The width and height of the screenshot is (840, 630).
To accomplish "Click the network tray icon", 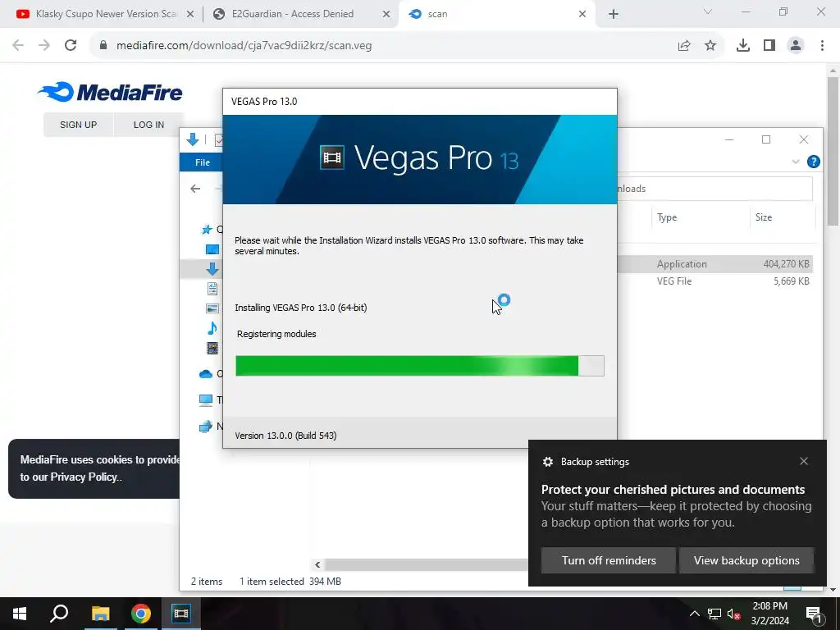I will (x=714, y=614).
